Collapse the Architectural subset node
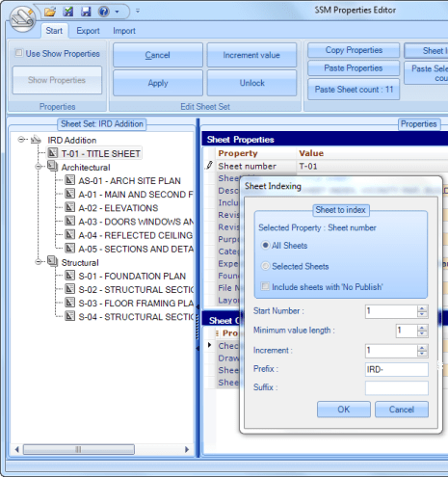Screen dimensions: 448x477 [x=39, y=167]
